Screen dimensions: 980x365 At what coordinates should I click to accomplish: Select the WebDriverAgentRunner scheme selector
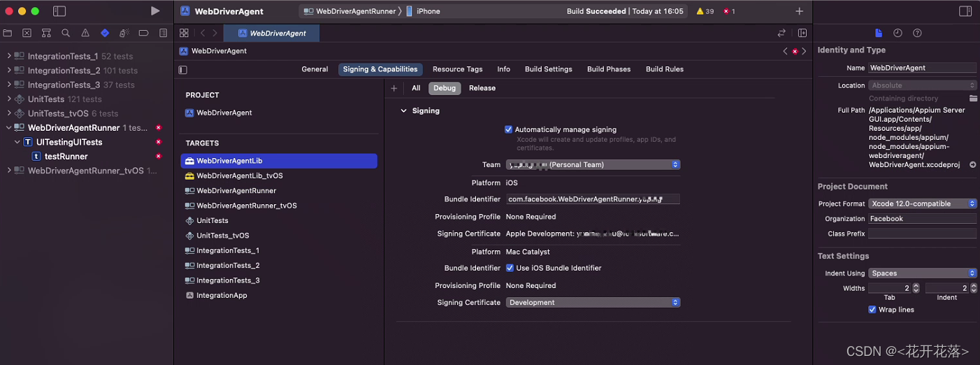(351, 11)
